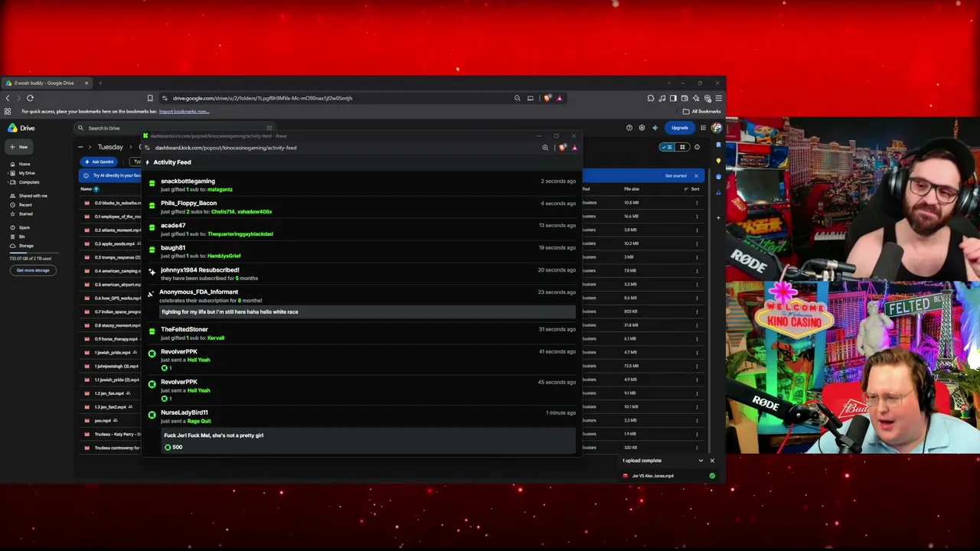Open Contacts in the Drive side panel
The image size is (980, 551).
(x=718, y=193)
